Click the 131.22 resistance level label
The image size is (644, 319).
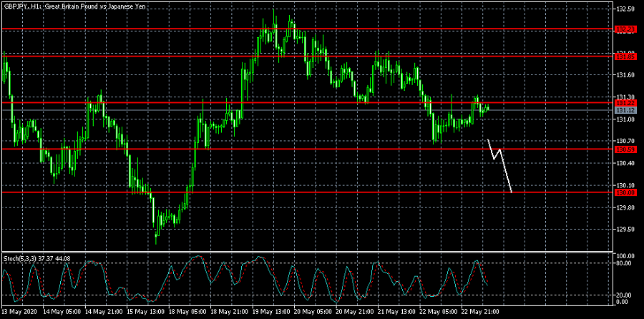625,103
